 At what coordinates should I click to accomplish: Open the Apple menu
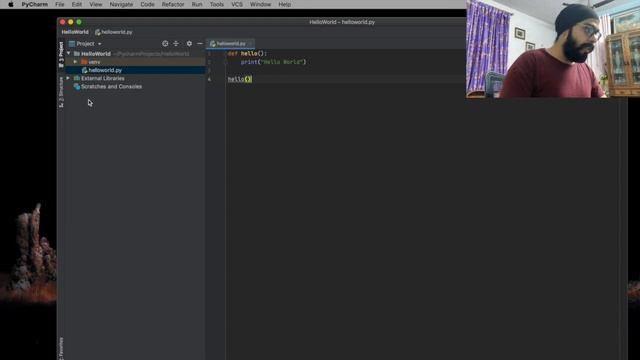(11, 4)
